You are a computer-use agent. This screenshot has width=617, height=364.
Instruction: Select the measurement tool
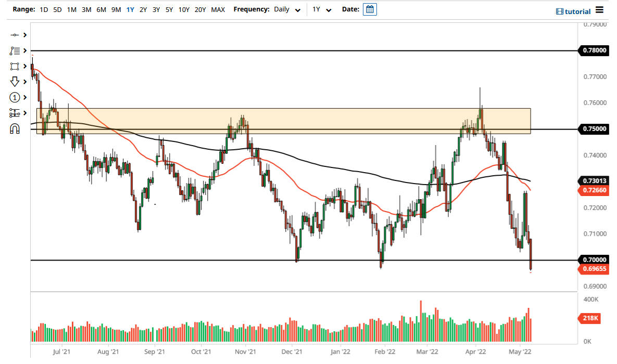click(15, 112)
